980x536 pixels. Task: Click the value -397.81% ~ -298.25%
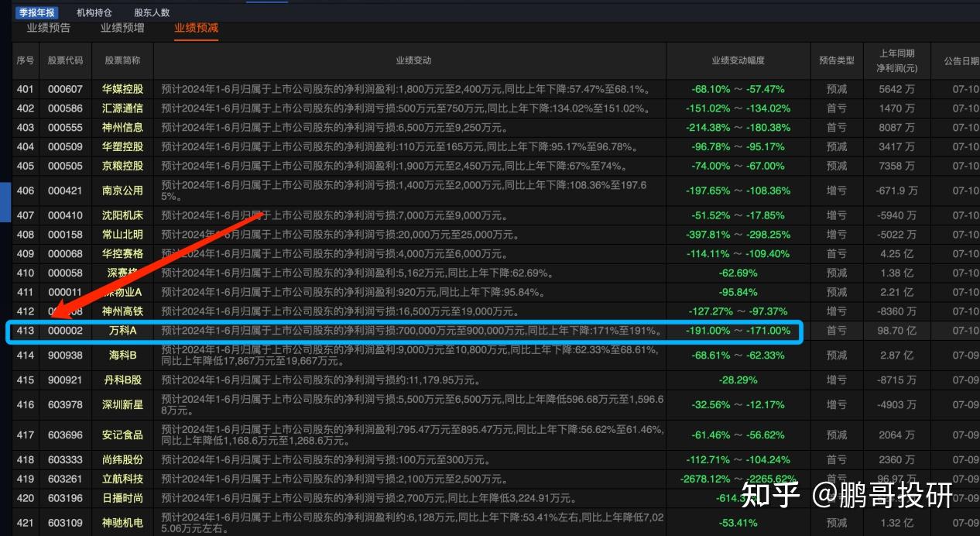pos(738,235)
